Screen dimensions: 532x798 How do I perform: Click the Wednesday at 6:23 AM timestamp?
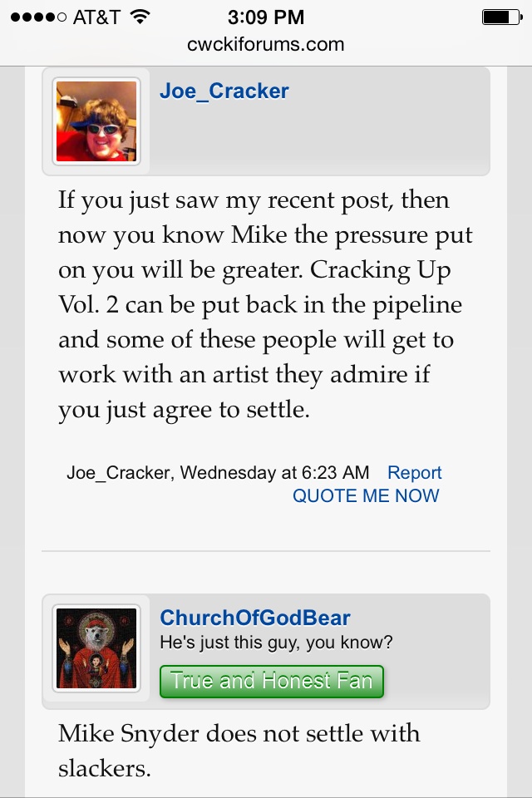pyautogui.click(x=274, y=472)
